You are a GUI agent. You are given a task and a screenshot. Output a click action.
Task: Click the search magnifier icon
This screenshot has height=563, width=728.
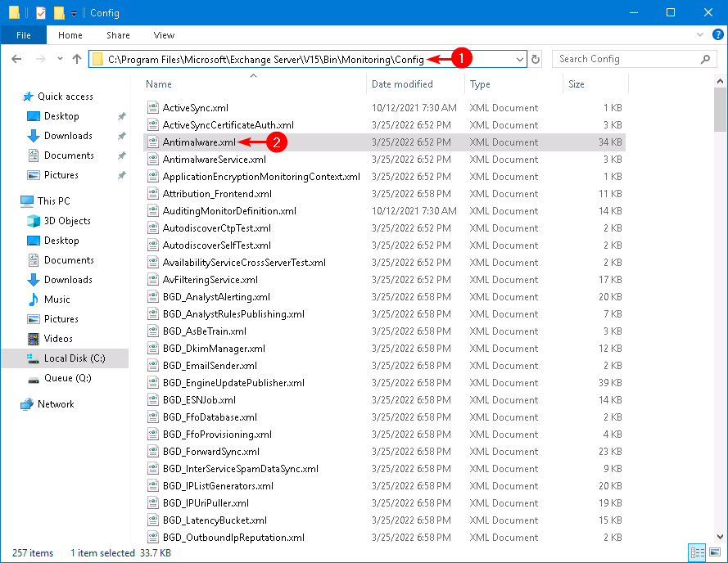coord(705,59)
